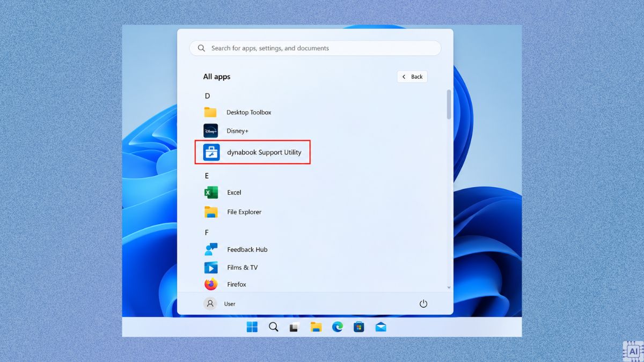
Task: Jump to the letter F header
Action: point(207,233)
